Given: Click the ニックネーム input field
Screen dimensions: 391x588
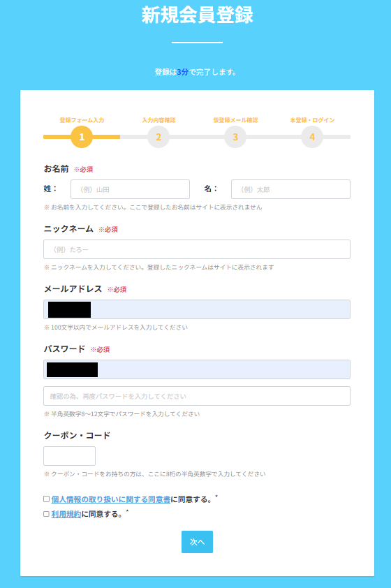Looking at the screenshot, I should (197, 249).
